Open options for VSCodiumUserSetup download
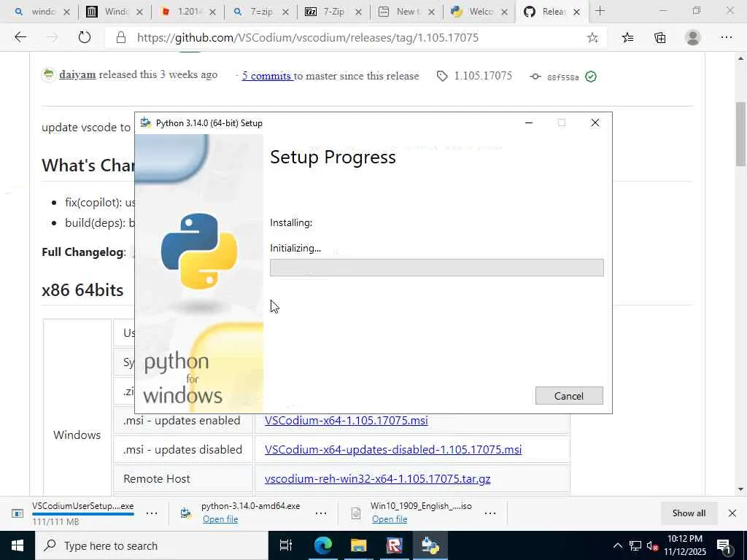The height and width of the screenshot is (560, 747). click(x=152, y=513)
